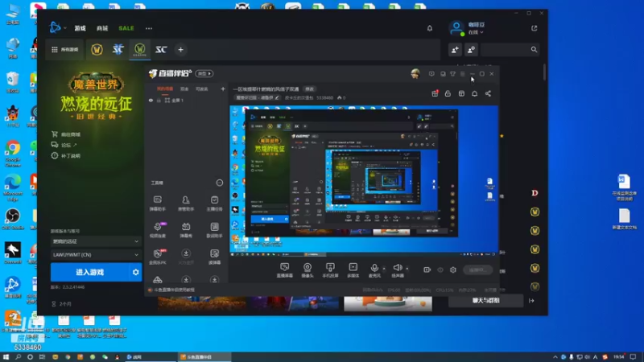Open game settings gear beside 进入游戏
Screen dimensions: 644x362
pyautogui.click(x=135, y=272)
